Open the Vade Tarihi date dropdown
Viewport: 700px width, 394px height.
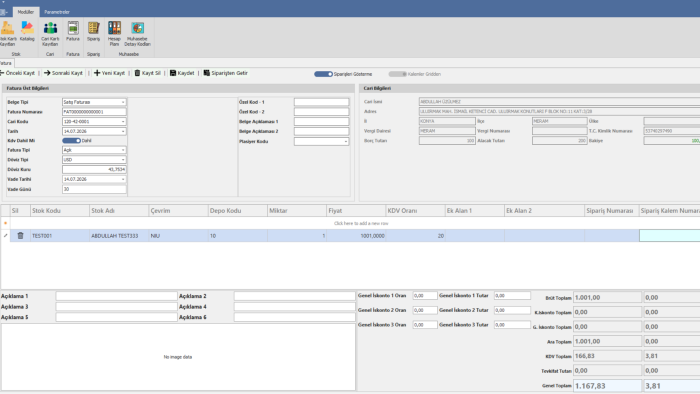[x=123, y=179]
